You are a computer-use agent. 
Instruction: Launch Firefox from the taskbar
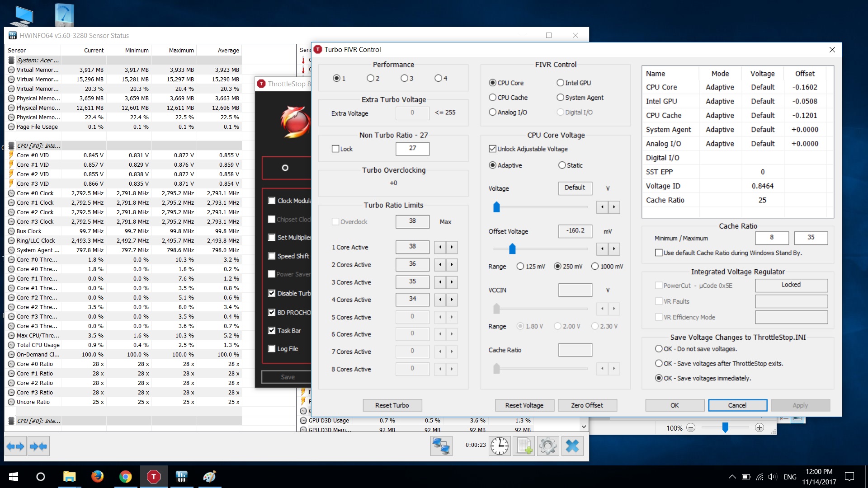[x=97, y=477]
